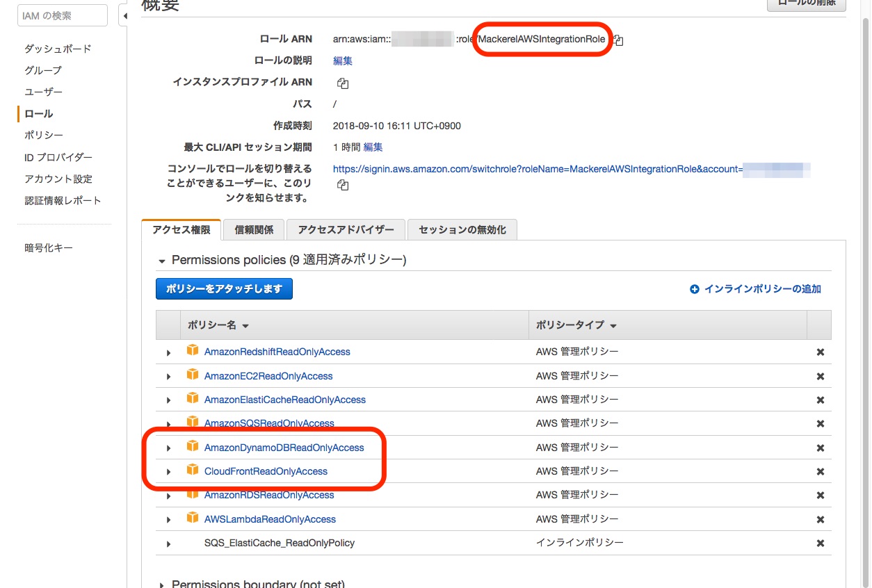
Task: Expand AmazonRDSReadOnlyAccess row details
Action: tap(168, 496)
